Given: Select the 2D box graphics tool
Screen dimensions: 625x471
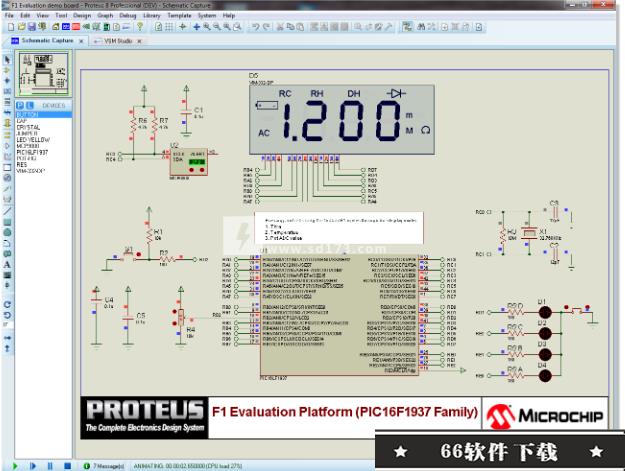Looking at the screenshot, I should coord(7,222).
